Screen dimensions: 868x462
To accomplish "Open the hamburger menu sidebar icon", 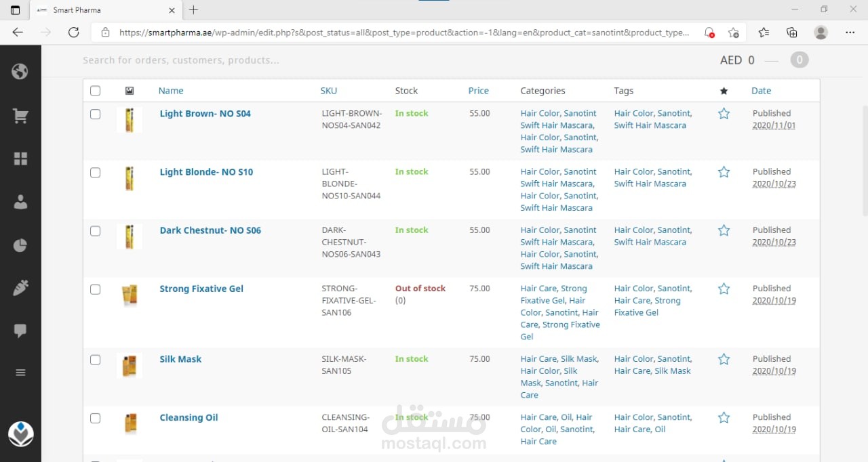I will 20,373.
